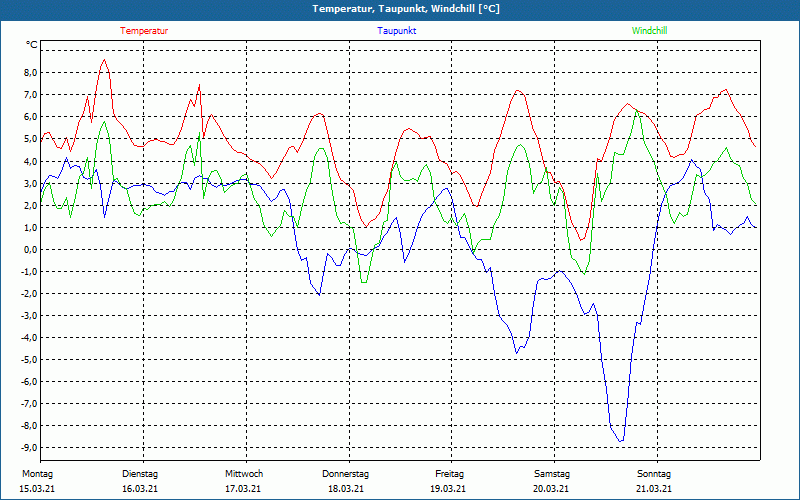Click the green Windchill legend label
The image size is (800, 500).
649,31
